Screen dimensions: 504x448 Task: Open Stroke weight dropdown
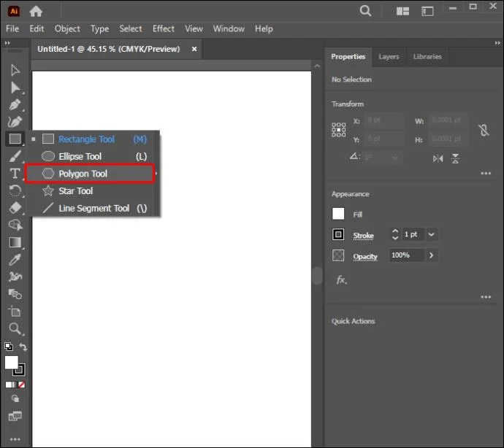[432, 234]
